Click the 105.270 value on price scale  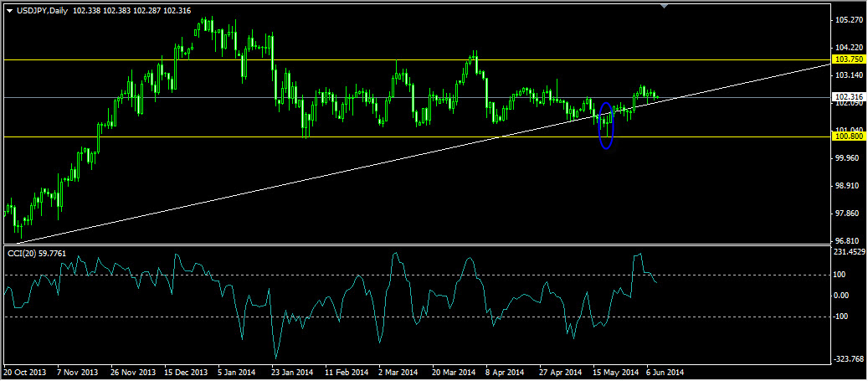coord(850,20)
